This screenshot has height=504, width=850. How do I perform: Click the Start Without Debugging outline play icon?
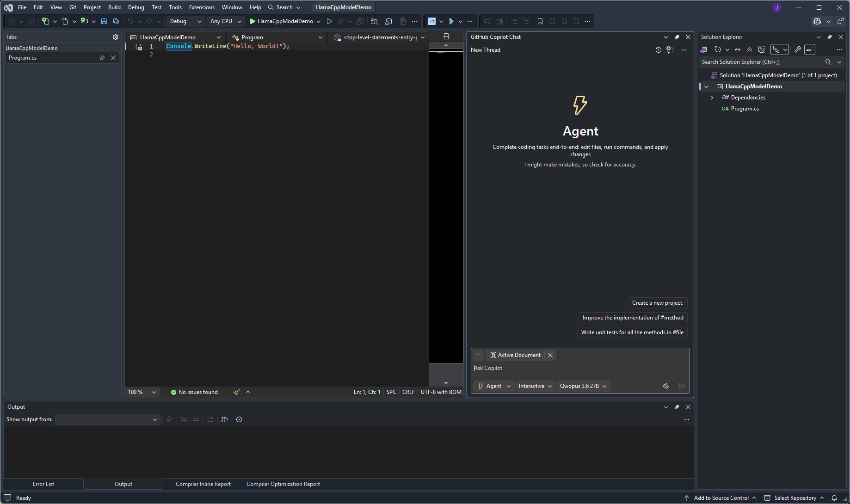pyautogui.click(x=329, y=21)
